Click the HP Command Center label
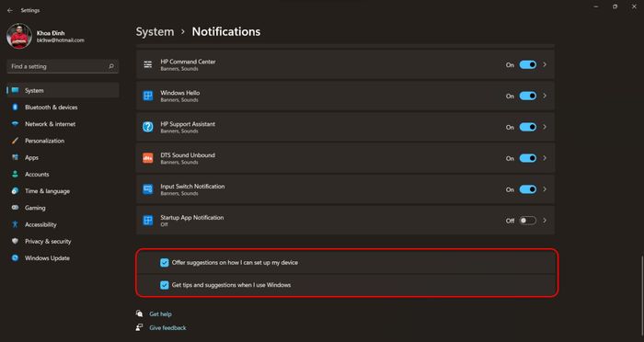 [188, 62]
